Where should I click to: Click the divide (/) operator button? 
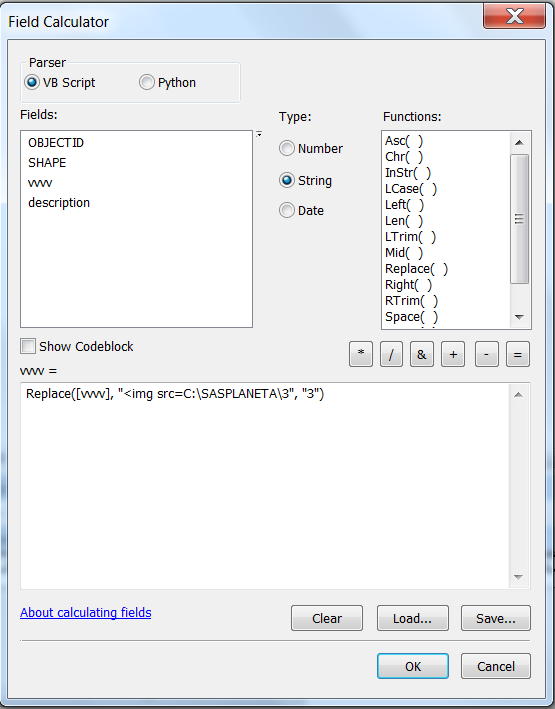391,354
